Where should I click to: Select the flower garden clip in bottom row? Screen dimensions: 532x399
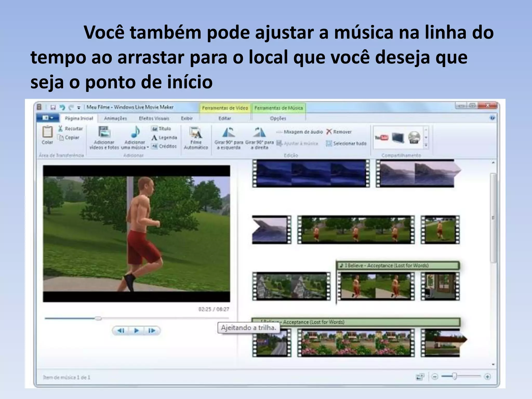[356, 343]
